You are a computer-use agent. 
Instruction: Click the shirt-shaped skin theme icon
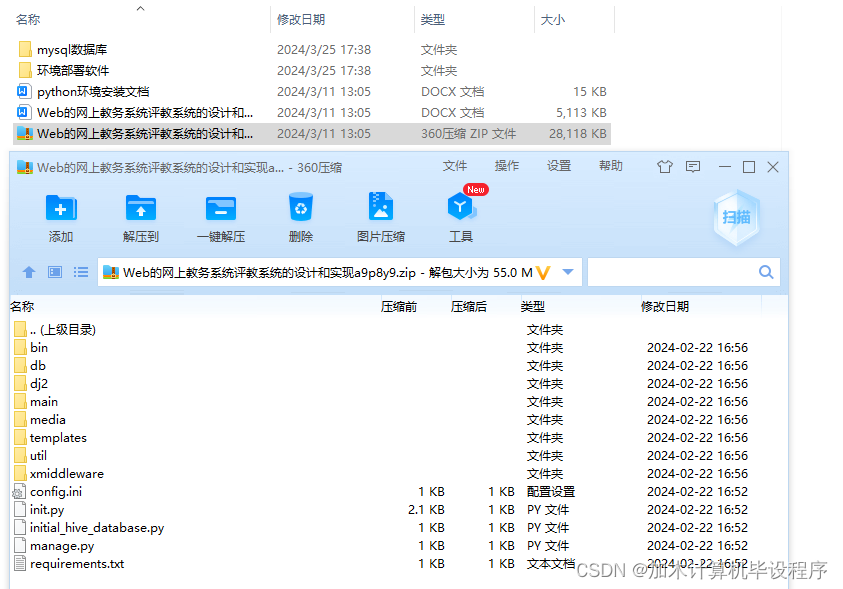(664, 166)
